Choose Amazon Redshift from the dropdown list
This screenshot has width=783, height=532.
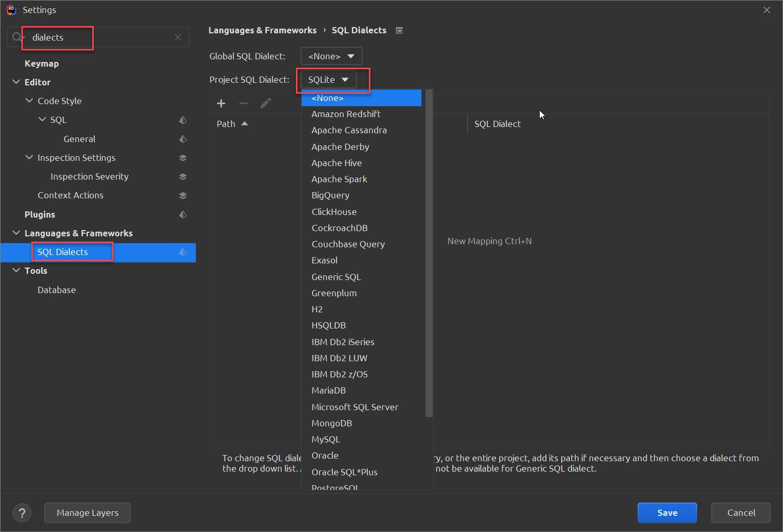345,114
